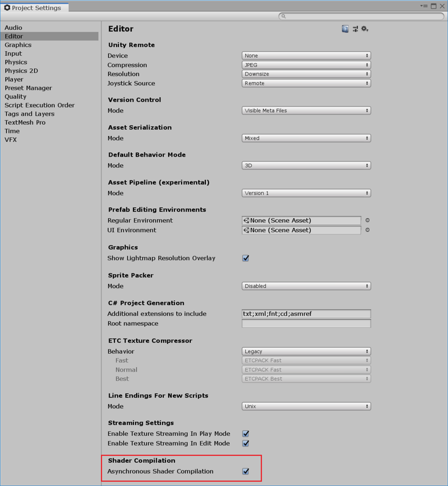
Task: Change the Version Control Mode dropdown
Action: [x=306, y=110]
